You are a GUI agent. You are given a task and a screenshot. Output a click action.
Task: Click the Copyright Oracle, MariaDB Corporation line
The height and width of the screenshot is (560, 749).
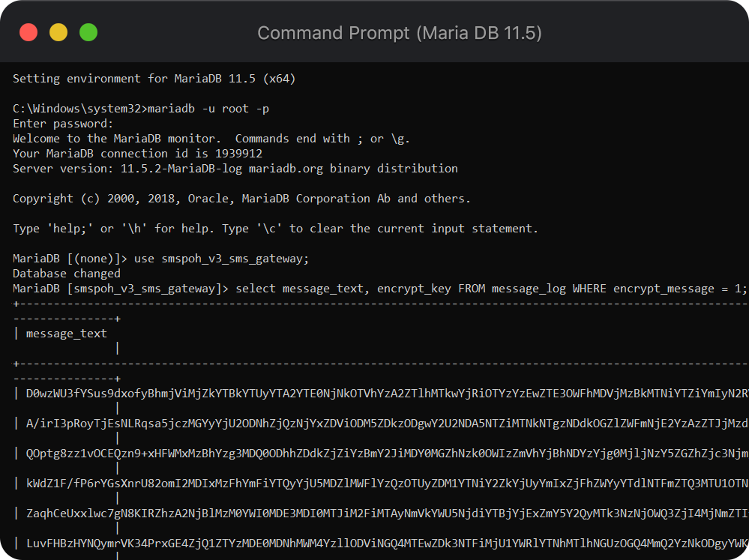point(241,199)
